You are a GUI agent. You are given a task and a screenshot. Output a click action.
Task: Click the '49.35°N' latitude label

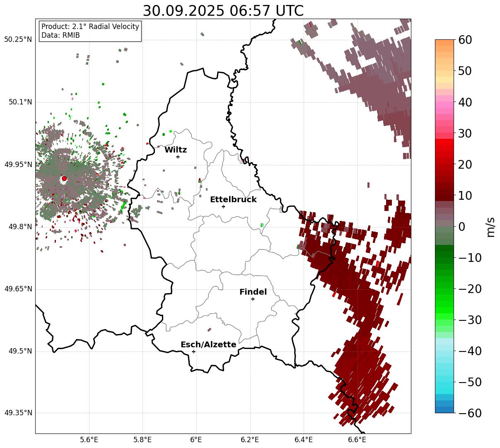tap(18, 413)
